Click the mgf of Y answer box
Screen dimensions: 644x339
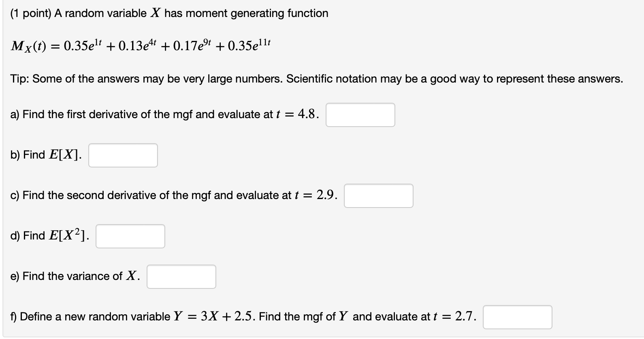coord(518,317)
